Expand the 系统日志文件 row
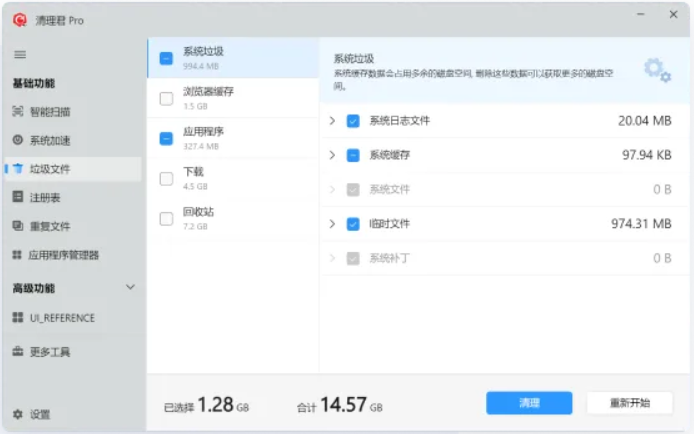This screenshot has height=434, width=694. click(x=332, y=121)
